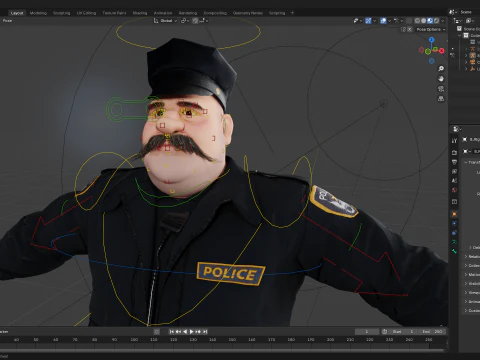Toggle viewport overlays display
The image size is (480, 360).
click(383, 21)
